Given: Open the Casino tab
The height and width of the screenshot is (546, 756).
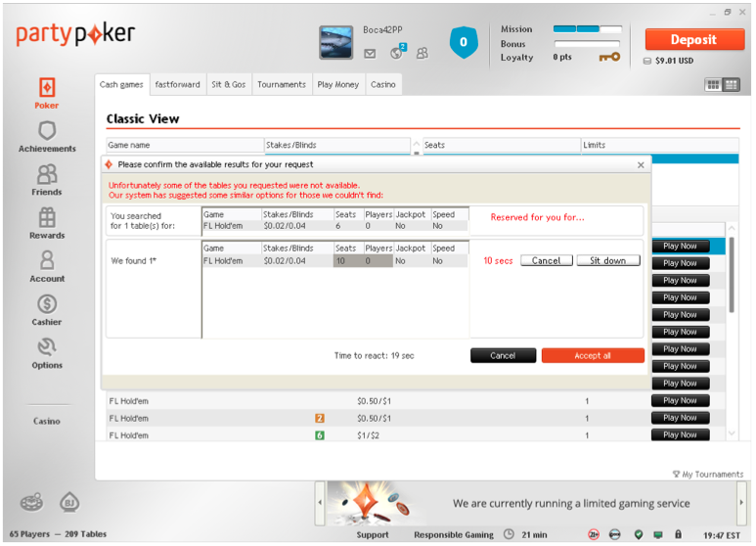Looking at the screenshot, I should (x=383, y=84).
